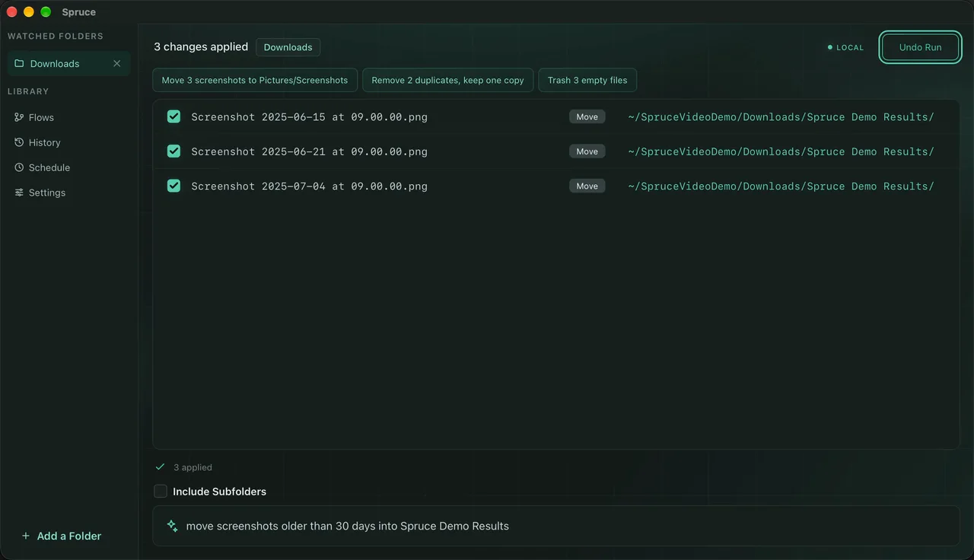The height and width of the screenshot is (560, 974).
Task: Click the green LOCAL status dot
Action: [830, 47]
